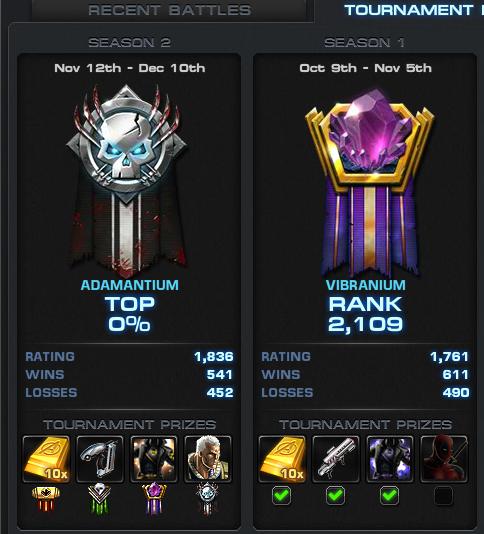This screenshot has height=534, width=484.
Task: Click Season 1 gold bar 10x prize
Action: pos(282,459)
